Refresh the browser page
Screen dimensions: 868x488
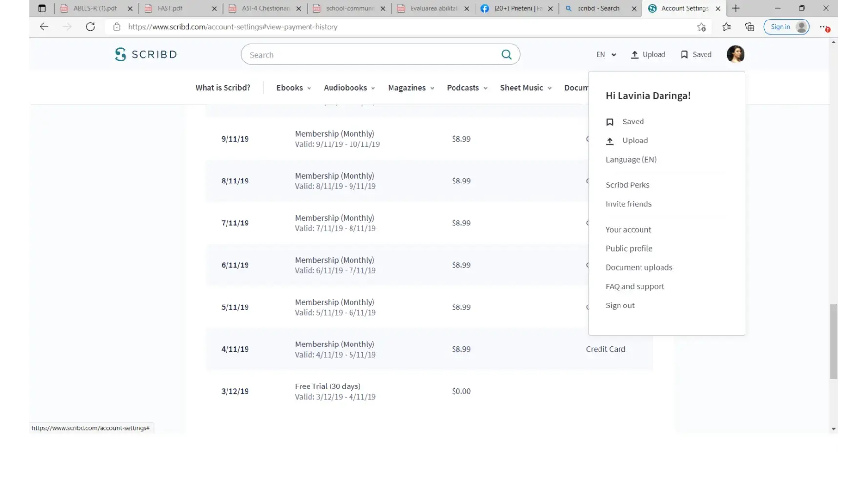click(x=90, y=27)
